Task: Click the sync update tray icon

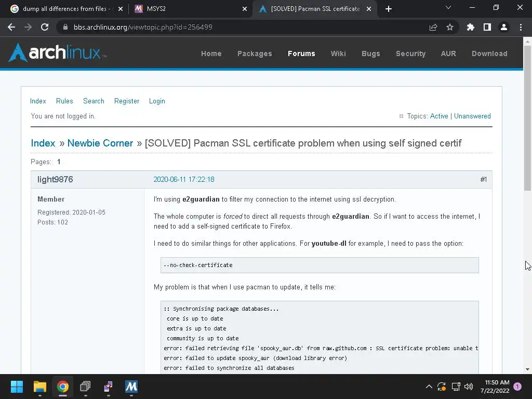Action: 442,387
